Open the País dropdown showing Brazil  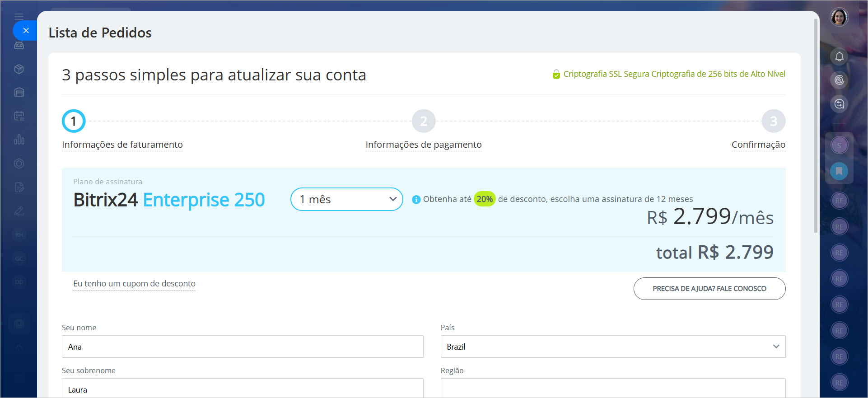[x=613, y=346]
